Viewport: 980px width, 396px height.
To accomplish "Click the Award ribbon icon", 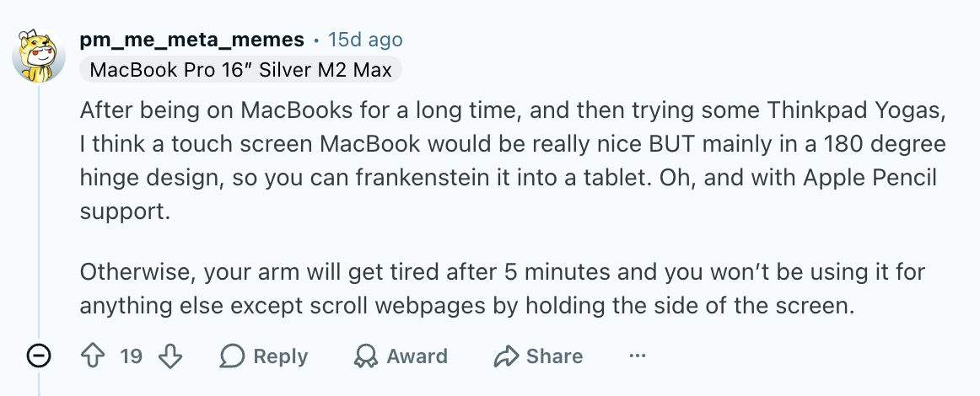I will pos(366,356).
